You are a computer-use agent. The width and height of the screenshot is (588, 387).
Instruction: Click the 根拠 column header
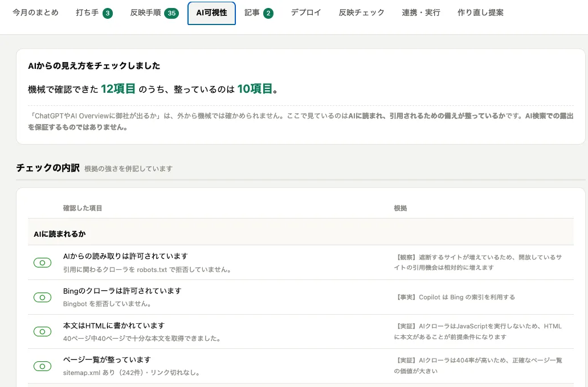point(400,208)
